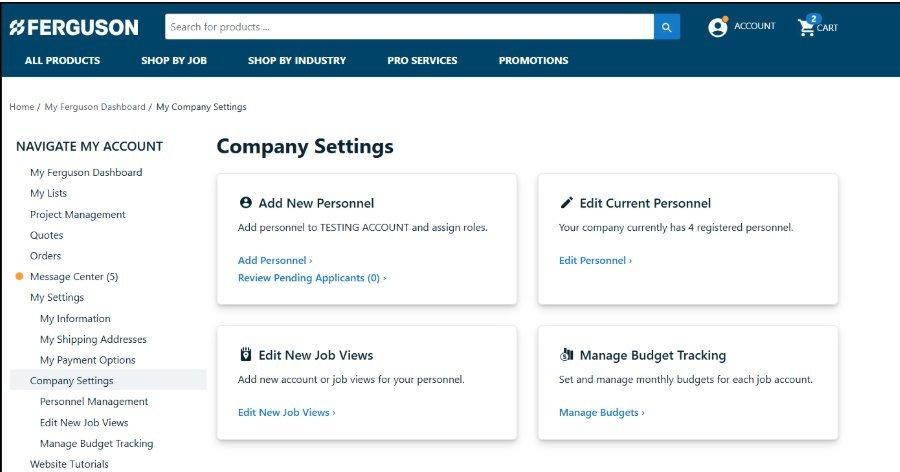This screenshot has height=472, width=900.
Task: Open Project Management in sidebar
Action: click(77, 214)
